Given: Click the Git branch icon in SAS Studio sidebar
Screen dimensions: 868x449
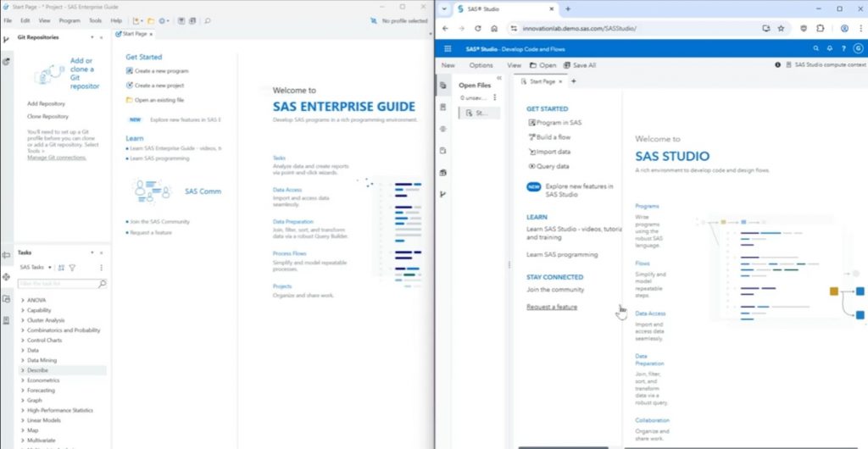Looking at the screenshot, I should pos(442,194).
